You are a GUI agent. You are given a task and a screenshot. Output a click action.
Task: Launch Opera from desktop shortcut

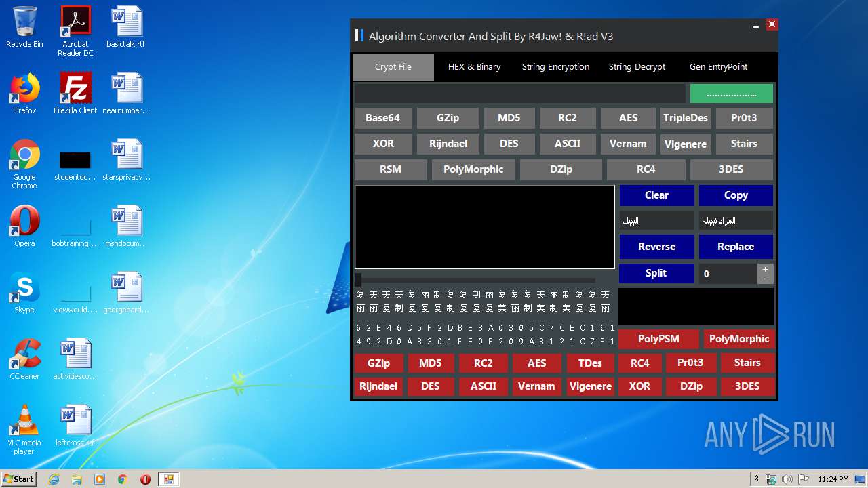(24, 226)
